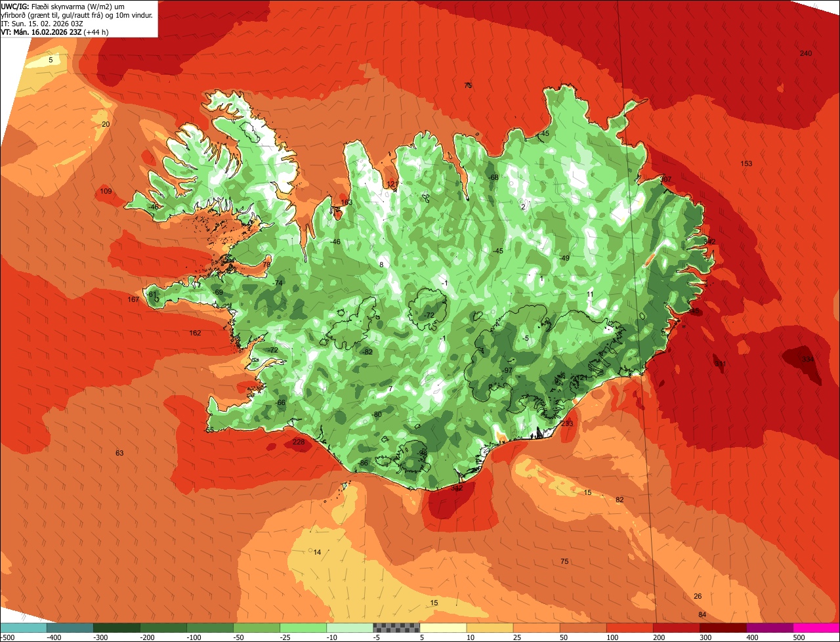Click the map value '228'

(x=299, y=442)
